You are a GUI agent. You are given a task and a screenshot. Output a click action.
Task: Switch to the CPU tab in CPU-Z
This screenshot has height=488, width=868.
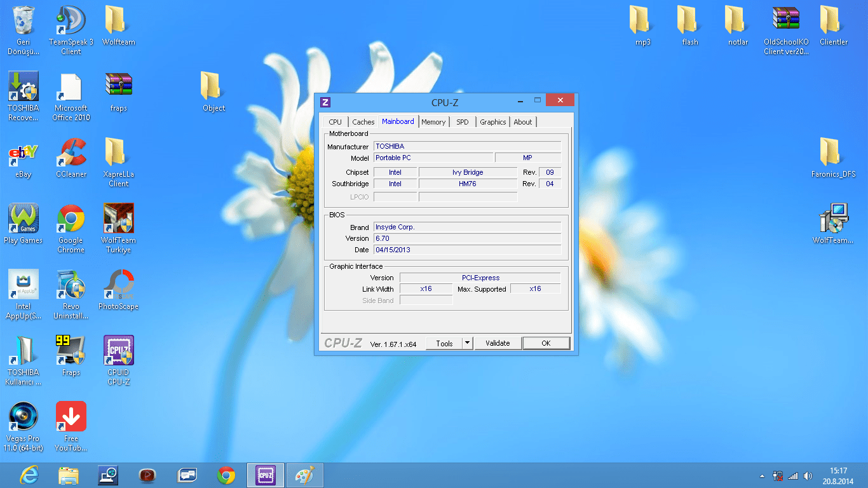(335, 122)
